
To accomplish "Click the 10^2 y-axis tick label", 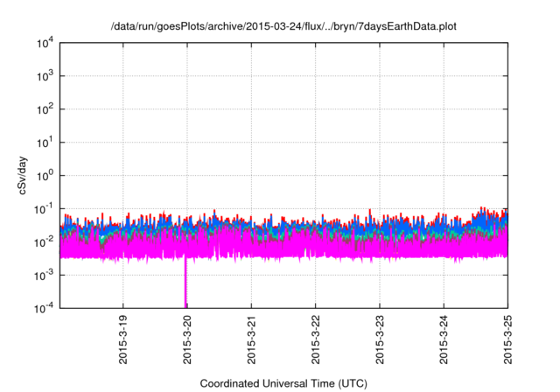I will tap(45, 110).
